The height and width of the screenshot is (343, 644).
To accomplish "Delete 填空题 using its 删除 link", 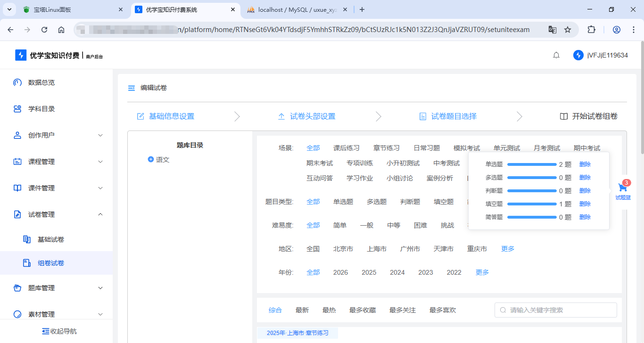I will tap(585, 204).
